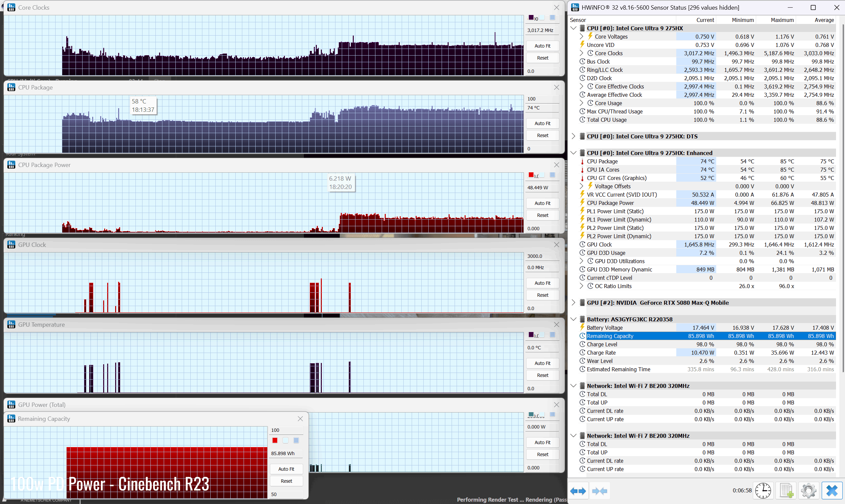Click the chip icon beside GPU [#2] NVIDIA header
Viewport: 845px width, 504px height.
(x=582, y=303)
